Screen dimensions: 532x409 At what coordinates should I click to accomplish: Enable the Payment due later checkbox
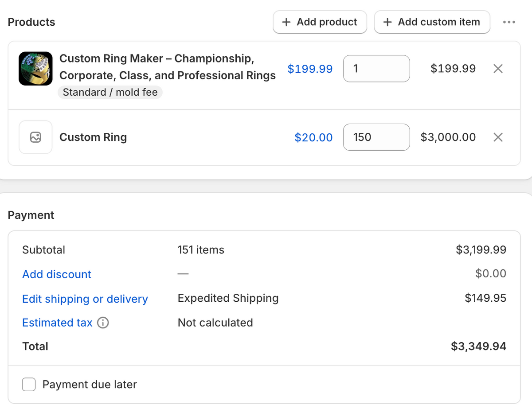29,385
